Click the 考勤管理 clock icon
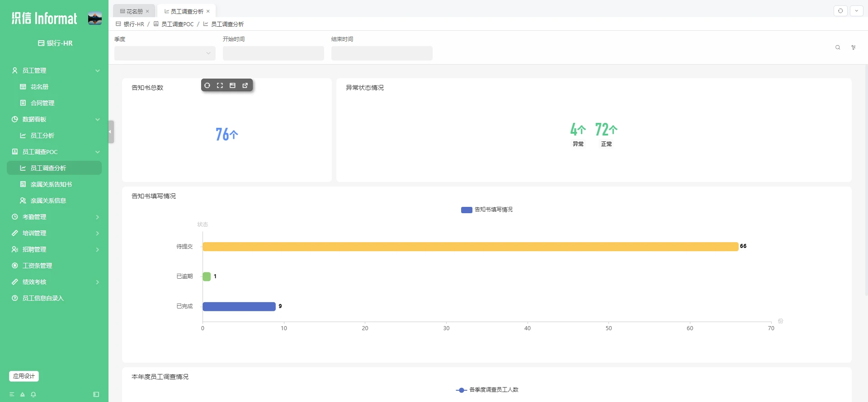This screenshot has height=402, width=868. click(x=14, y=217)
